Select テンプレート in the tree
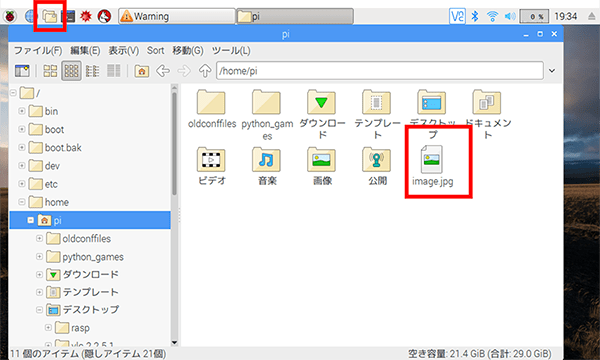Image resolution: width=600 pixels, height=360 pixels. [82, 292]
